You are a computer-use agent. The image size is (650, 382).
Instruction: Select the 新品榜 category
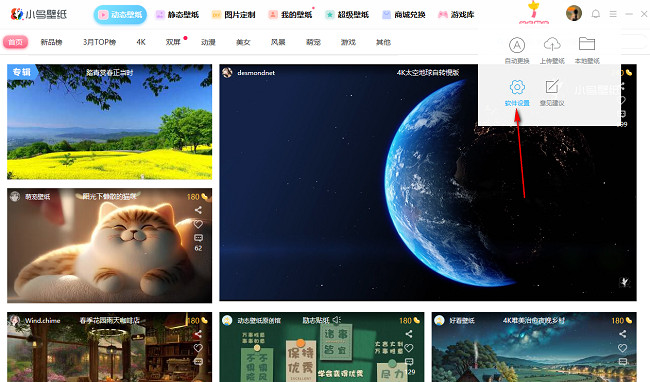(x=51, y=42)
